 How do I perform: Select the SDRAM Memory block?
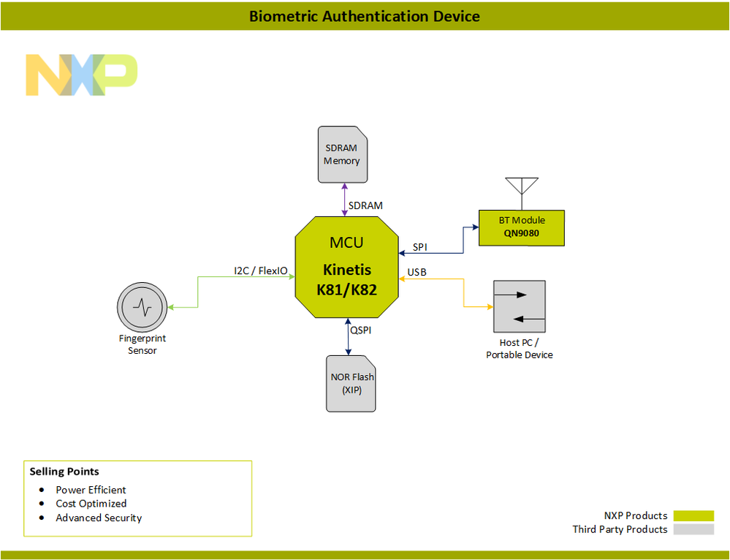[x=343, y=155]
